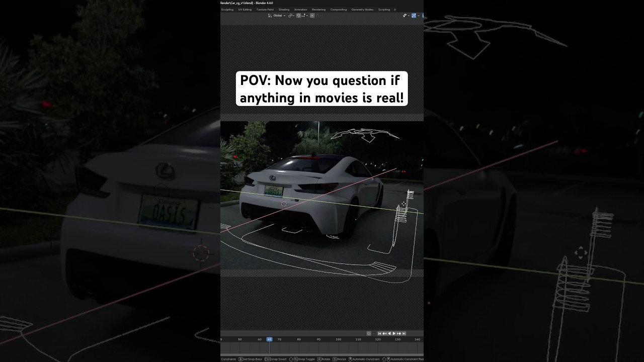Open the UV Editing workspace tab

(245, 10)
